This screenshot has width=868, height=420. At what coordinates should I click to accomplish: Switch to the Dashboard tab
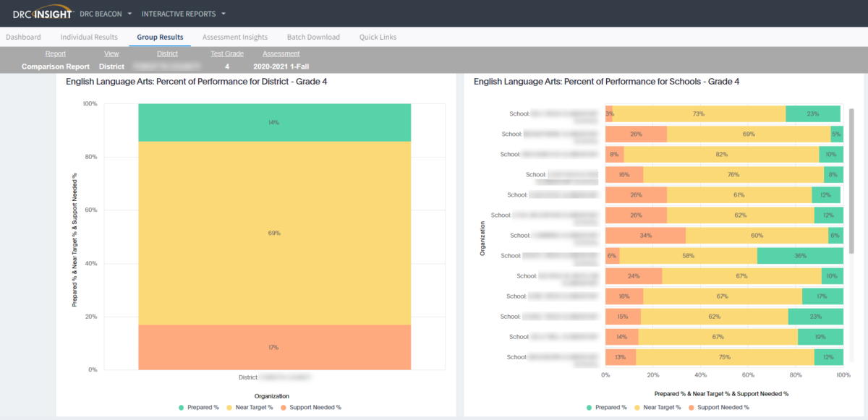tap(23, 37)
